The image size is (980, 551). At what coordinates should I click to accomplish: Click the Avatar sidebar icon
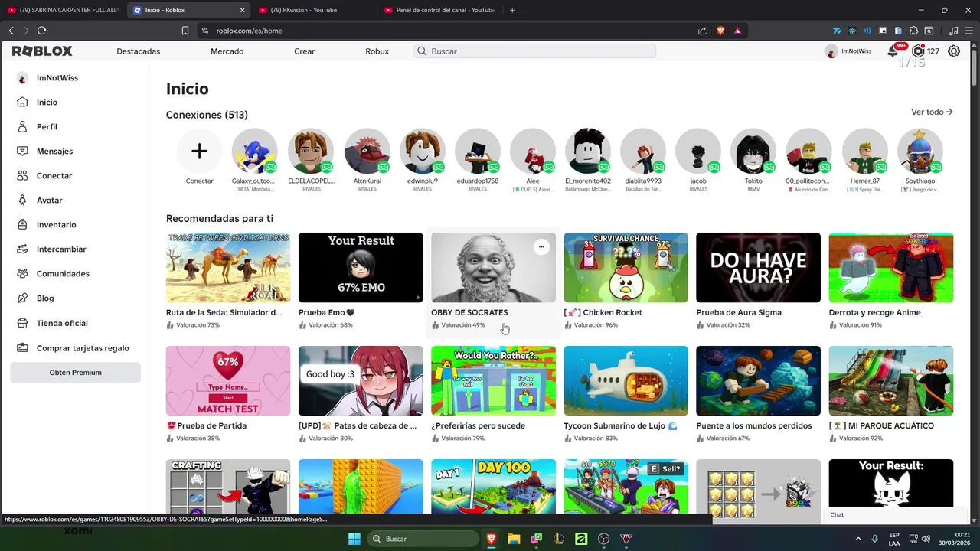click(x=22, y=201)
